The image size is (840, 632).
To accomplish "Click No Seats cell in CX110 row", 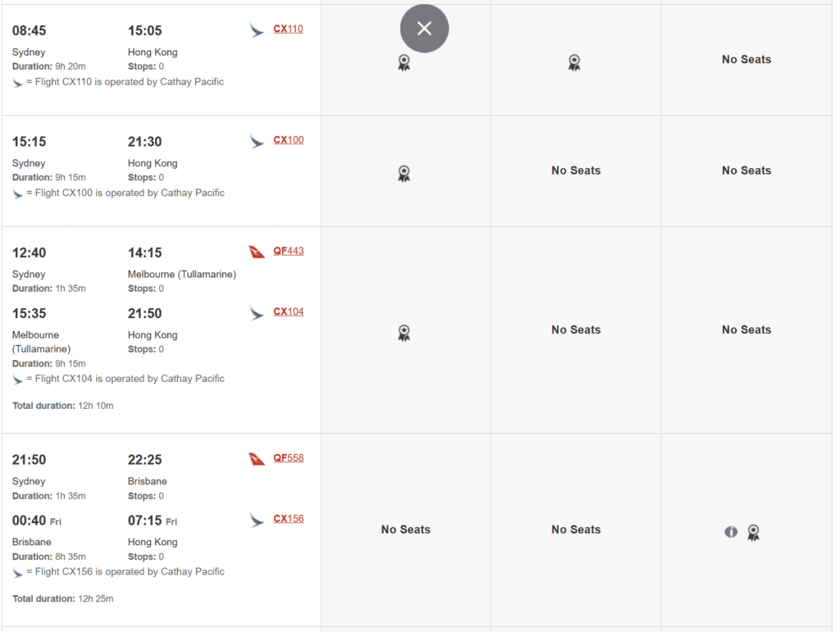I will click(746, 59).
